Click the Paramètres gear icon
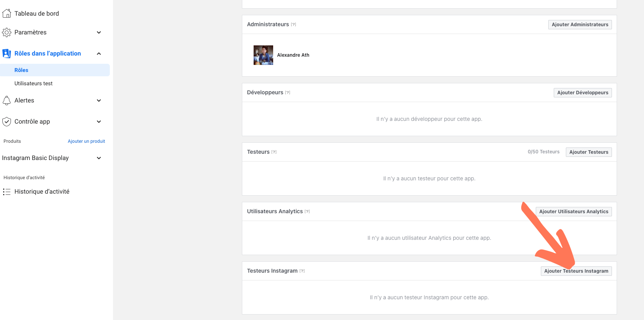This screenshot has width=644, height=320. click(x=7, y=32)
